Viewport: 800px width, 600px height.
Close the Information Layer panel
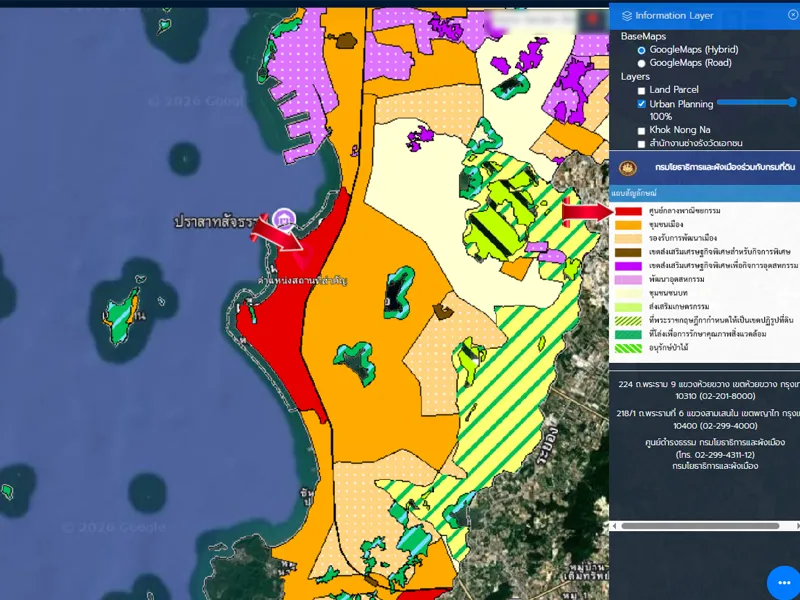[x=793, y=15]
